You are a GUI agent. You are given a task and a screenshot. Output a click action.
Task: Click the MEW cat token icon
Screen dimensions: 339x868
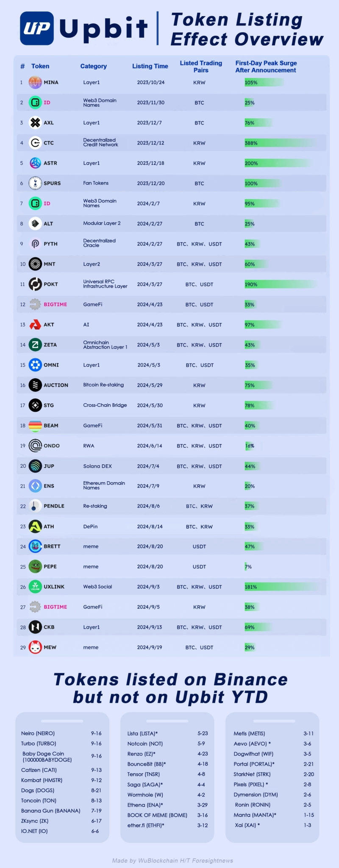click(35, 647)
